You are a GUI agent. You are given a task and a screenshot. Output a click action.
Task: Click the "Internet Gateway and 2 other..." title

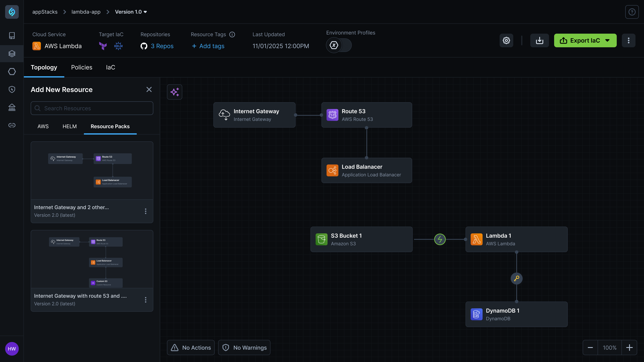click(x=71, y=207)
